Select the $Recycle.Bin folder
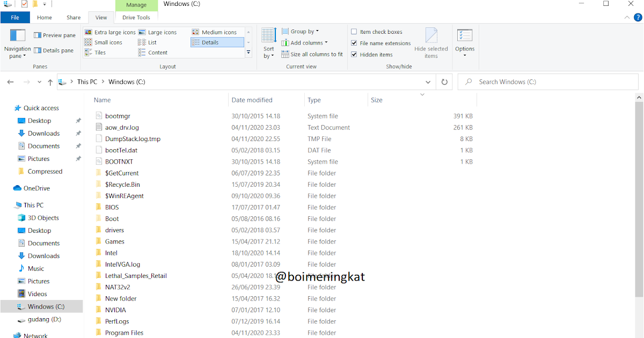This screenshot has width=644, height=338. [x=122, y=185]
